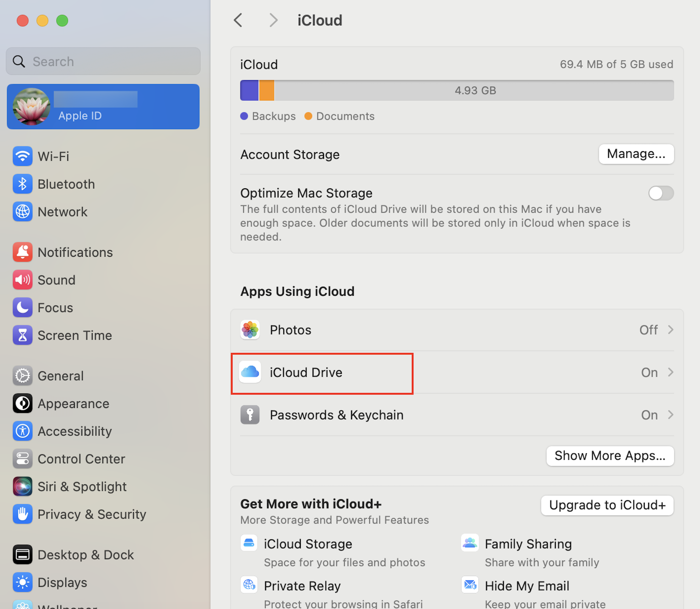
Task: Focus the Search field
Action: tap(103, 61)
